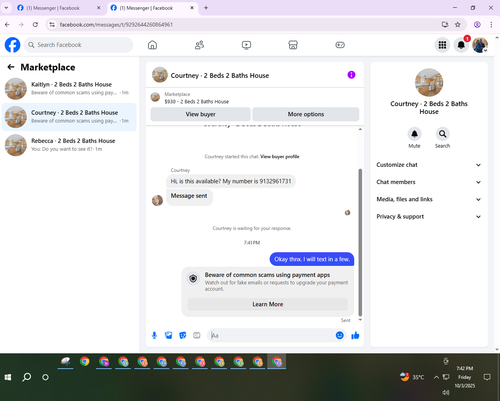This screenshot has width=500, height=401.
Task: Reload the page with browser refresh icon
Action: 35,24
